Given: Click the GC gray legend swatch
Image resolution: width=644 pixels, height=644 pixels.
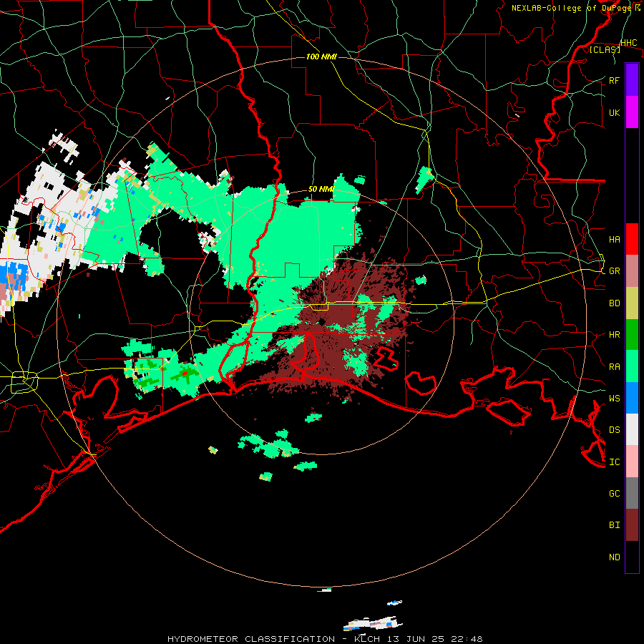Looking at the screenshot, I should [632, 493].
